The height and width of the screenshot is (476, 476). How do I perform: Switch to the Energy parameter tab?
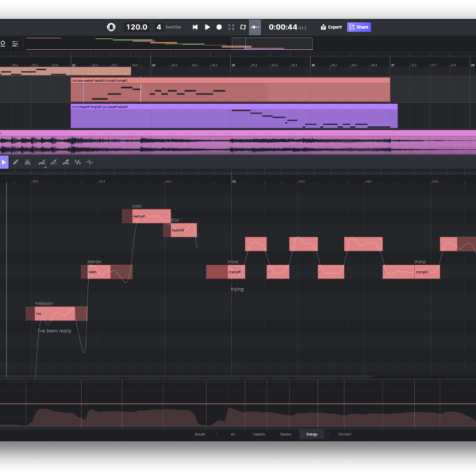point(312,434)
